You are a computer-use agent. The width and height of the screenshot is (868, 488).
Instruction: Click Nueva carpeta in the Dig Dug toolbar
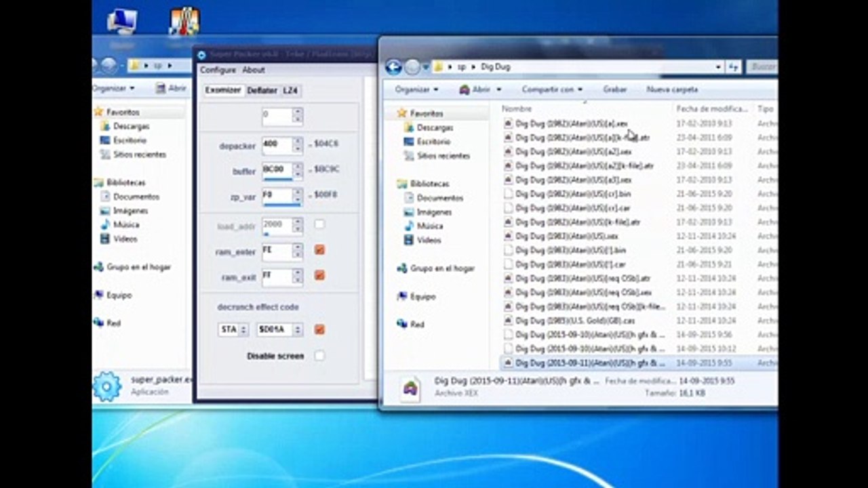(x=672, y=89)
